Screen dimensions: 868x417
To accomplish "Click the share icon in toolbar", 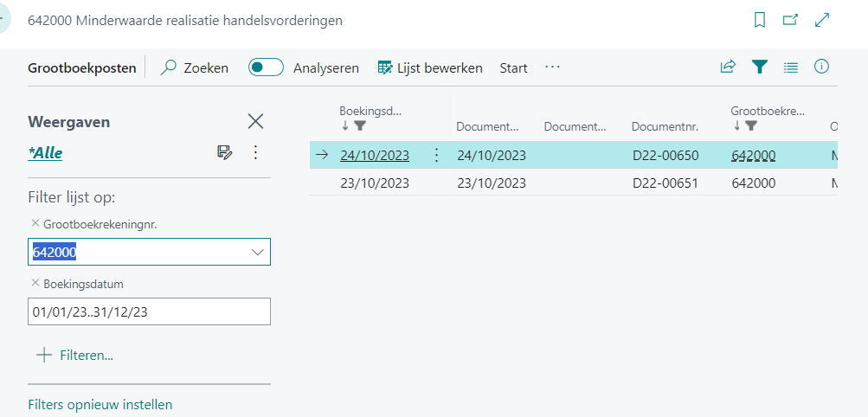I will 728,67.
